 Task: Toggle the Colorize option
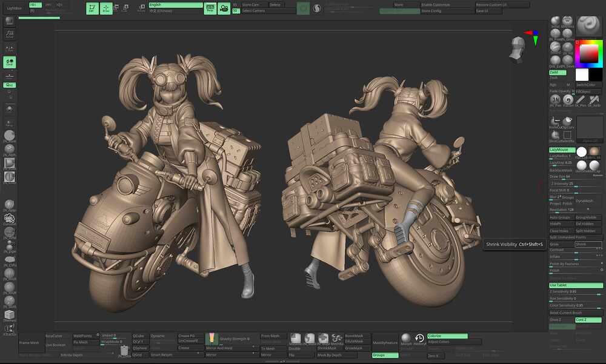pyautogui.click(x=448, y=336)
